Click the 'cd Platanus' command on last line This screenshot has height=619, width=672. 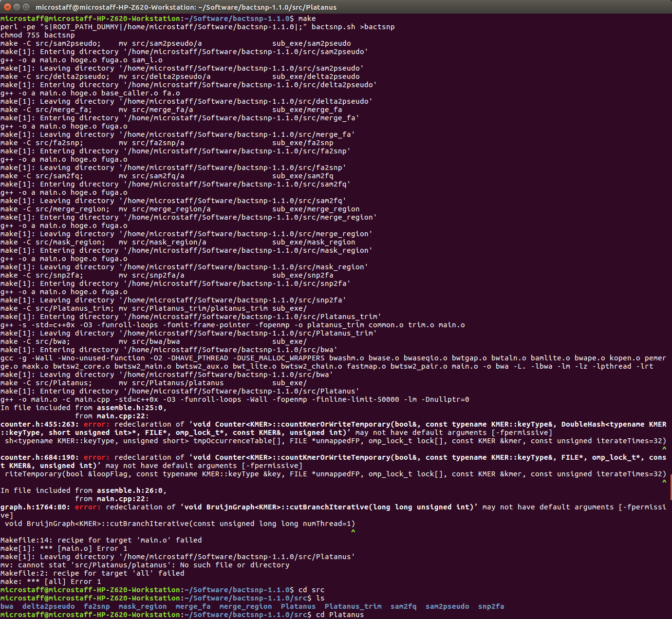tap(340, 615)
